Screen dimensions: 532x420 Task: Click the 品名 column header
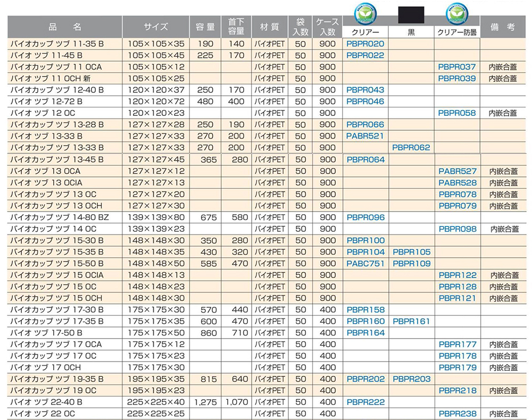65,27
